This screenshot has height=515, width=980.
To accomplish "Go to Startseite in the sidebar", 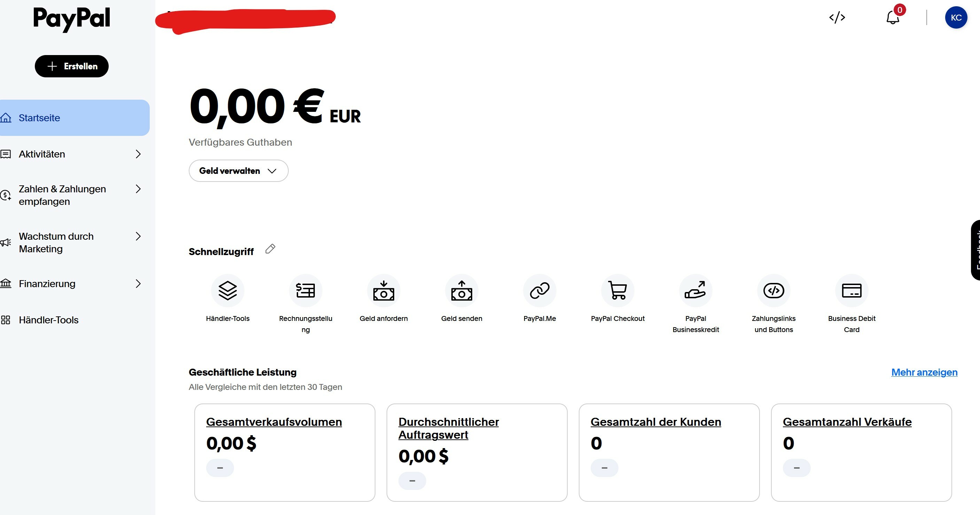I will click(x=75, y=118).
